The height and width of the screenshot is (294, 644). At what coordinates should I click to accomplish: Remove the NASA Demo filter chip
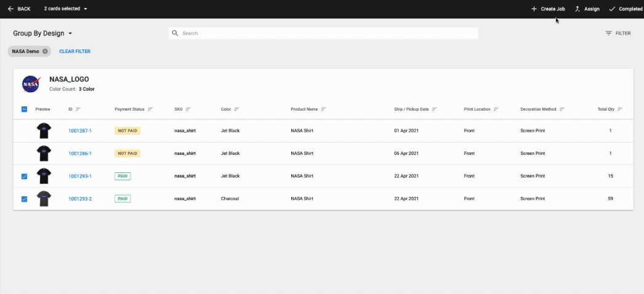(x=45, y=52)
